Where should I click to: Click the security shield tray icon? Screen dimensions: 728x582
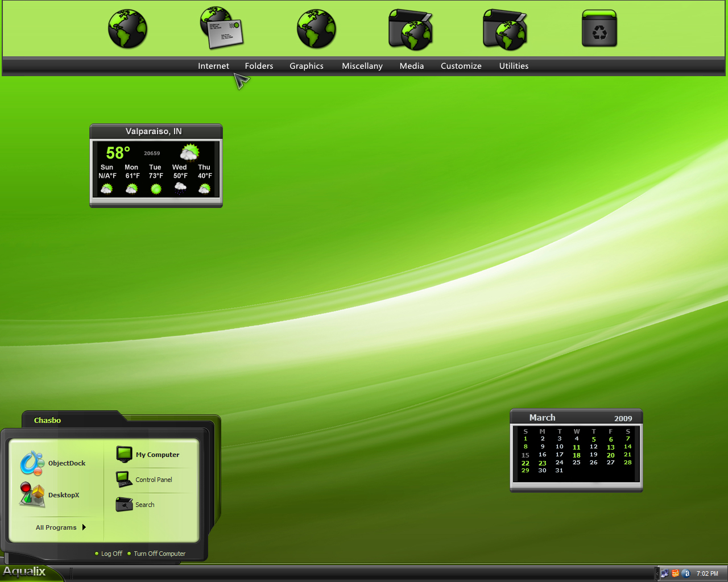(x=675, y=573)
